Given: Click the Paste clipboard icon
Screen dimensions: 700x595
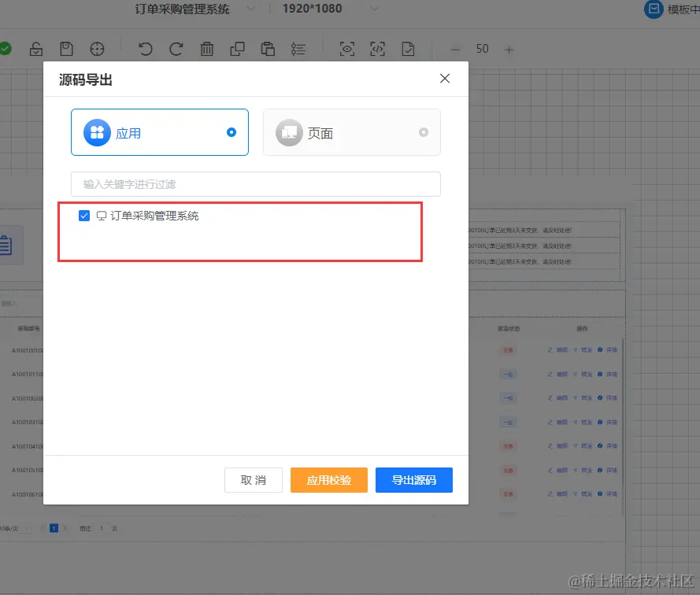Looking at the screenshot, I should point(268,49).
